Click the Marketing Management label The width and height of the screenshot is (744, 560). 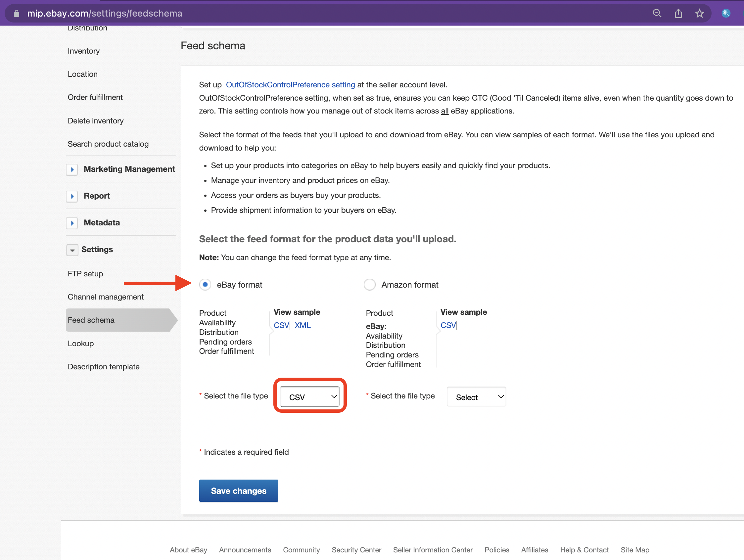[129, 169]
